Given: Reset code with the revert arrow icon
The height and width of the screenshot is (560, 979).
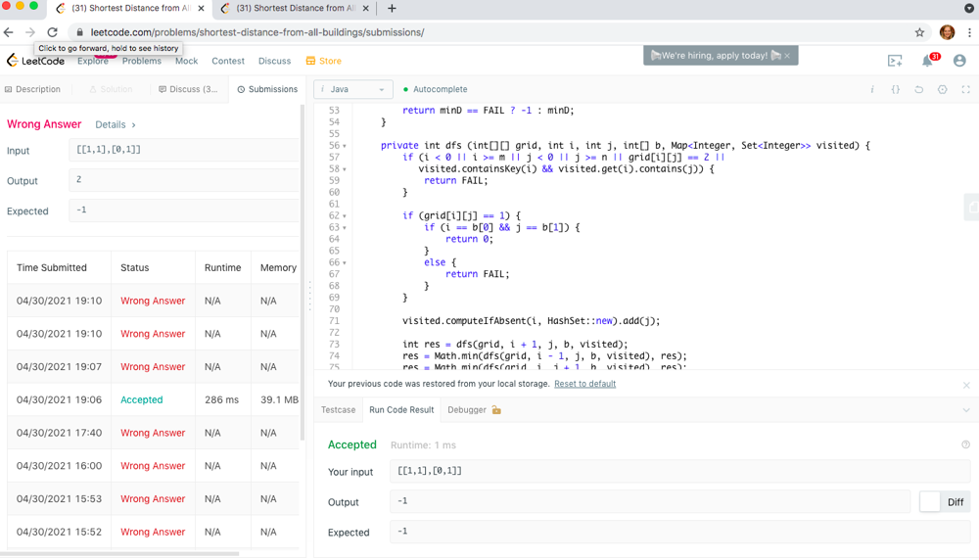Looking at the screenshot, I should pyautogui.click(x=918, y=89).
